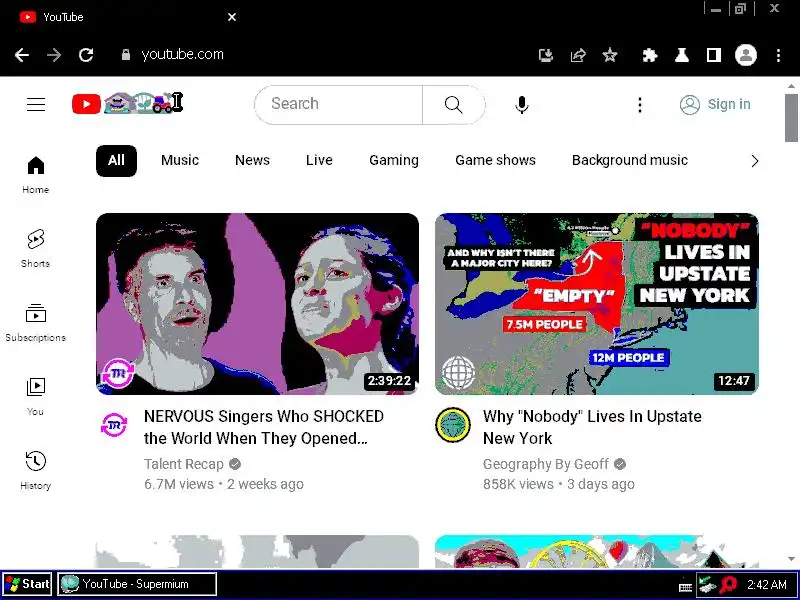The height and width of the screenshot is (600, 800).
Task: Play the Upstate New York map thumbnail
Action: 596,304
